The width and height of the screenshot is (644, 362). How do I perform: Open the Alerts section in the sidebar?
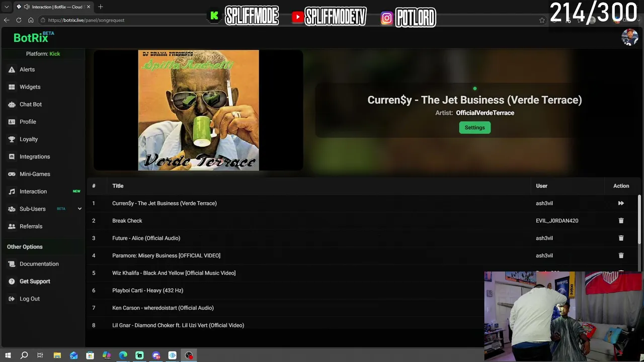pos(27,69)
